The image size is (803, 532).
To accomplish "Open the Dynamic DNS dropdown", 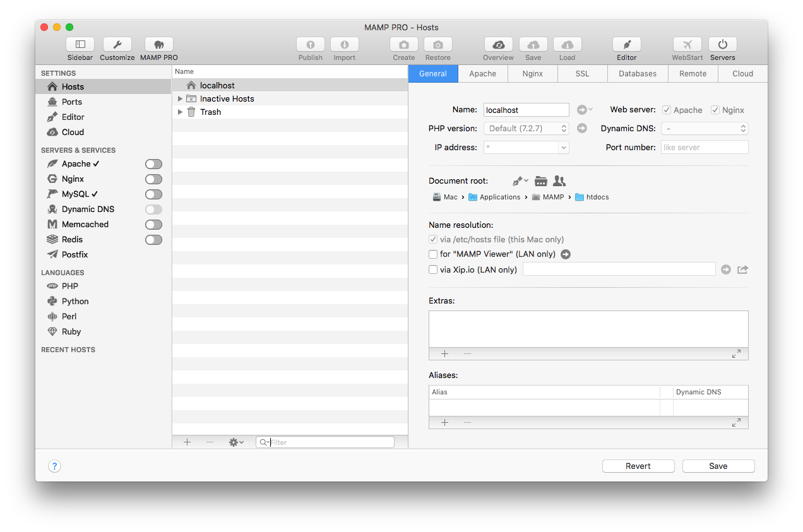I will point(704,129).
